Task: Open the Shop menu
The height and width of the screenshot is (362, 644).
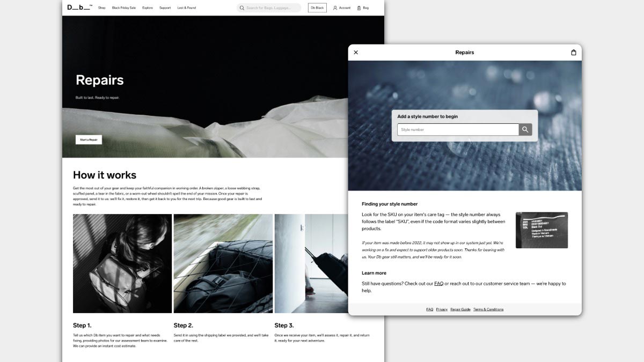Action: pos(101,8)
